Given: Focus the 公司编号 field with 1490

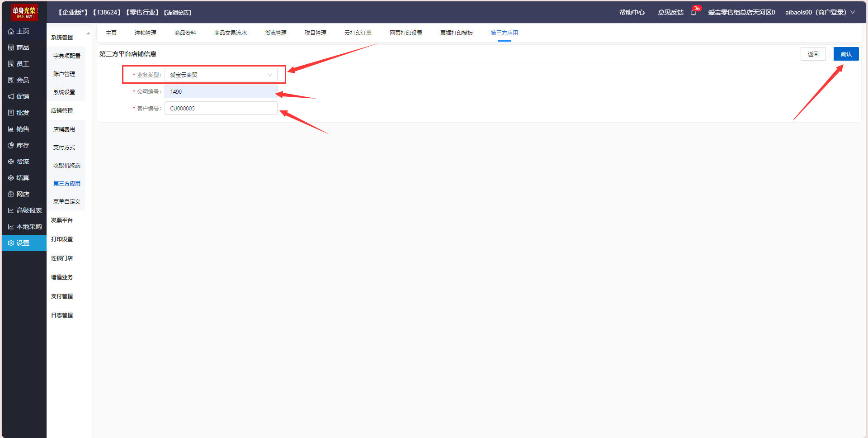Looking at the screenshot, I should (221, 92).
